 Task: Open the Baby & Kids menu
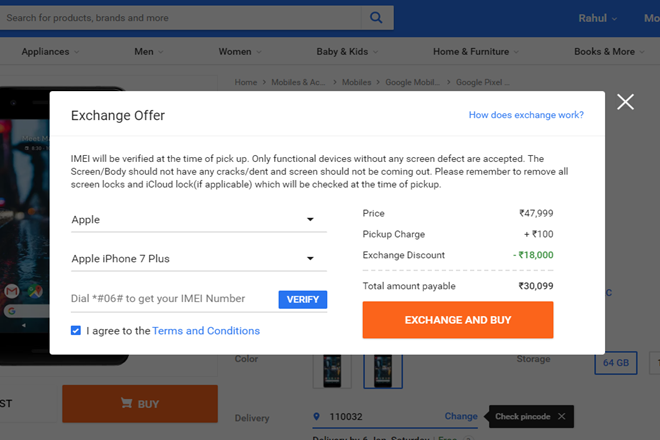tap(347, 51)
